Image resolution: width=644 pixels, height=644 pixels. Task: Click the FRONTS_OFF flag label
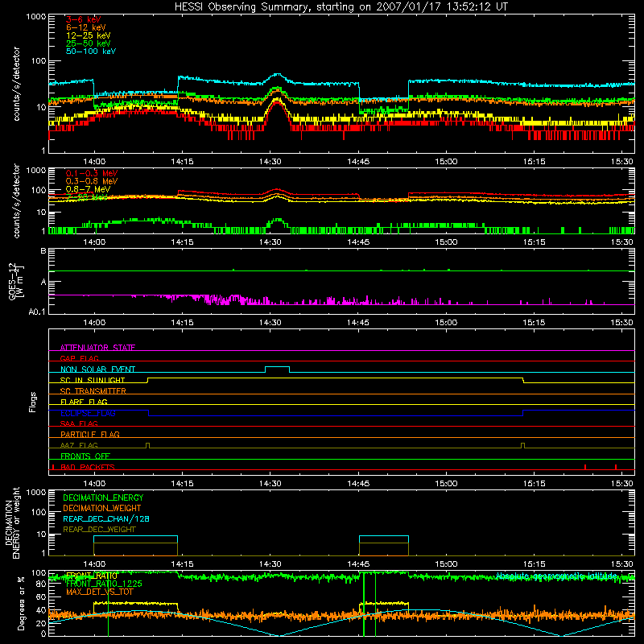(85, 456)
